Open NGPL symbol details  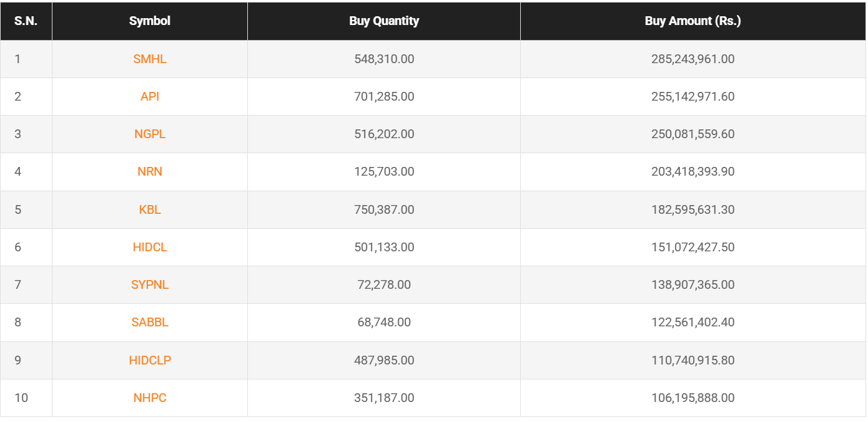pos(150,134)
